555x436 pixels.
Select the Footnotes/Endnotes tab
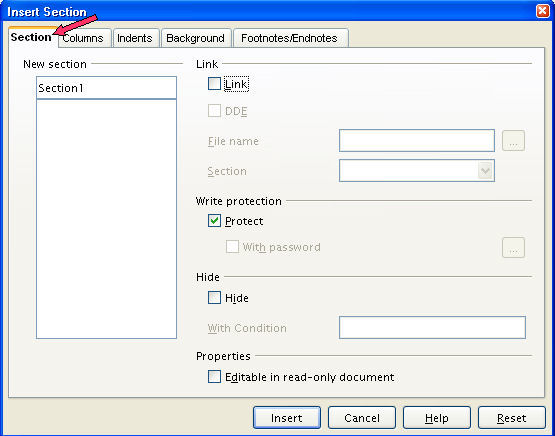click(289, 38)
